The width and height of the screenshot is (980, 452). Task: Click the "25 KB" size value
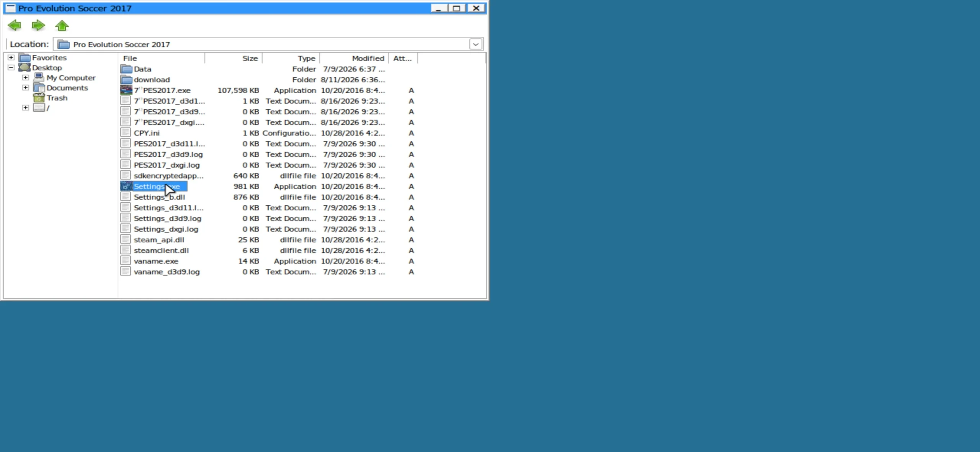point(248,240)
